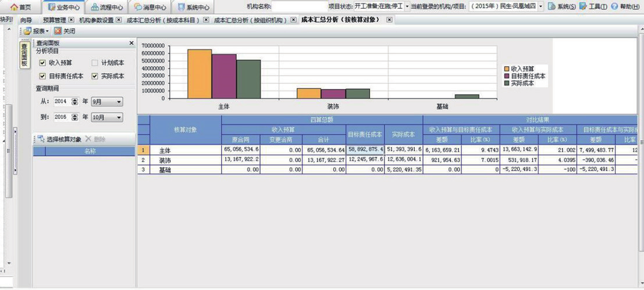
Task: Open the 项目状态 dropdown arrow
Action: [x=407, y=6]
